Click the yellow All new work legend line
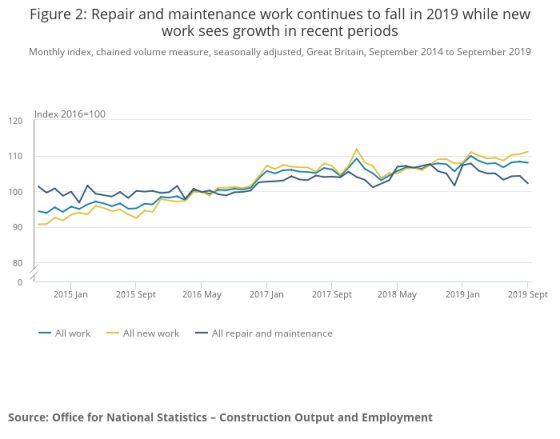The width and height of the screenshot is (560, 439). (112, 333)
